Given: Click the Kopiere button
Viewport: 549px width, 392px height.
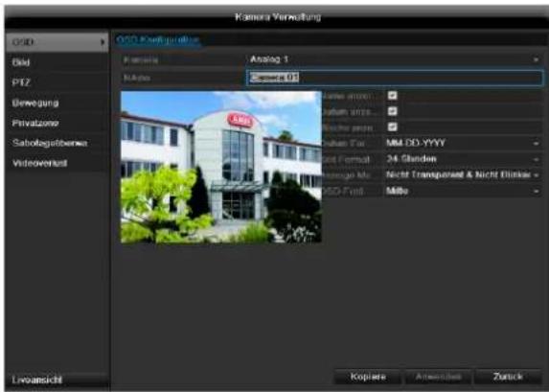Looking at the screenshot, I should [368, 377].
